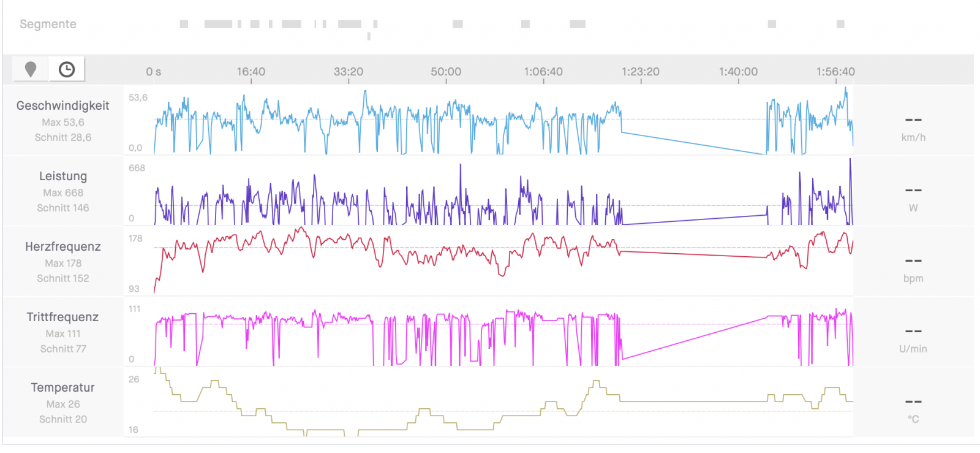
Task: Click the Max 668 power value
Action: 63,192
